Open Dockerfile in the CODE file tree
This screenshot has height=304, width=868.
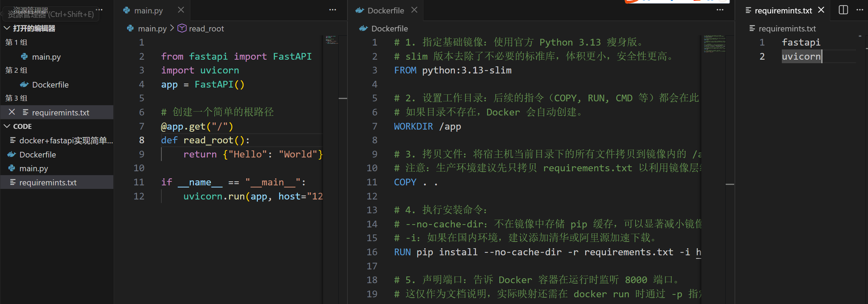coord(37,155)
